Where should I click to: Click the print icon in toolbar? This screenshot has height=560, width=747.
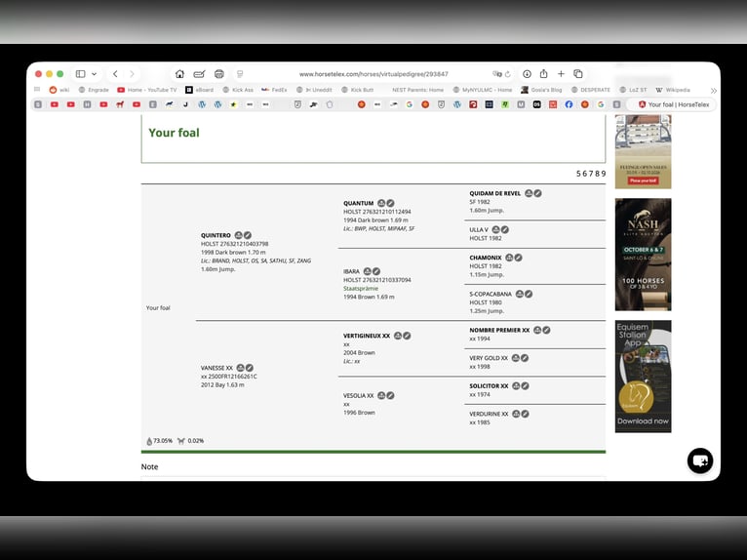219,74
